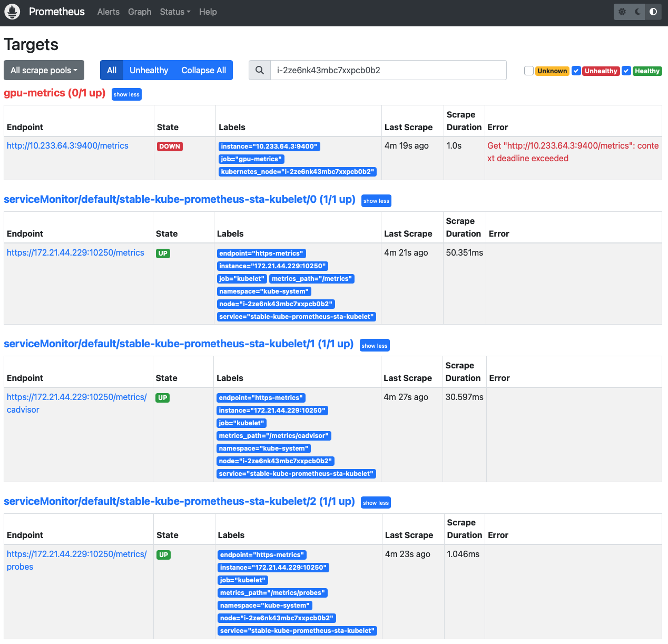Collapse kubelet/2 pool with show less

click(376, 503)
